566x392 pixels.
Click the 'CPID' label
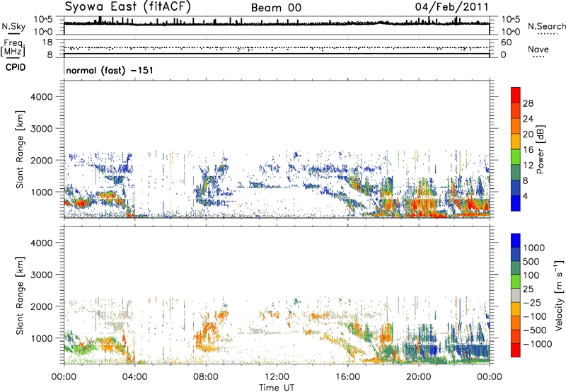[16, 67]
